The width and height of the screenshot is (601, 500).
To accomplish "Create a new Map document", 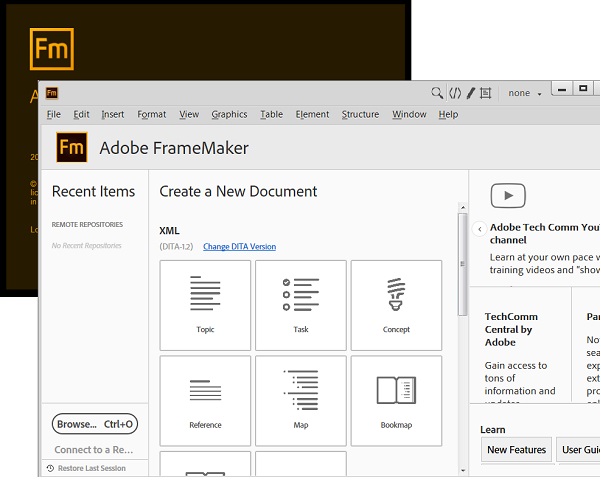I will coord(301,400).
